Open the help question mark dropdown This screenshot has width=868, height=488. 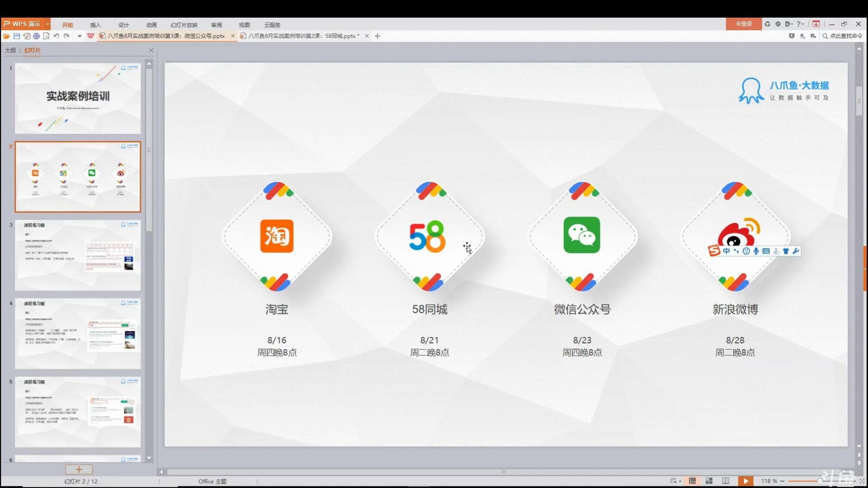click(x=800, y=24)
